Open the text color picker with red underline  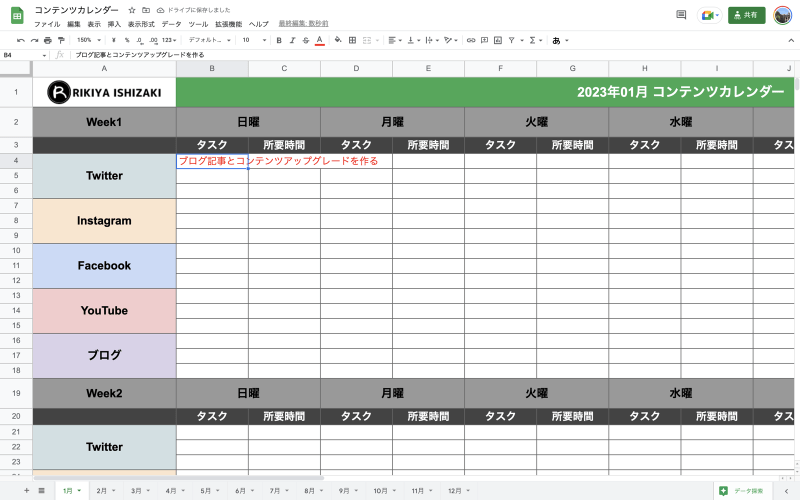point(319,40)
